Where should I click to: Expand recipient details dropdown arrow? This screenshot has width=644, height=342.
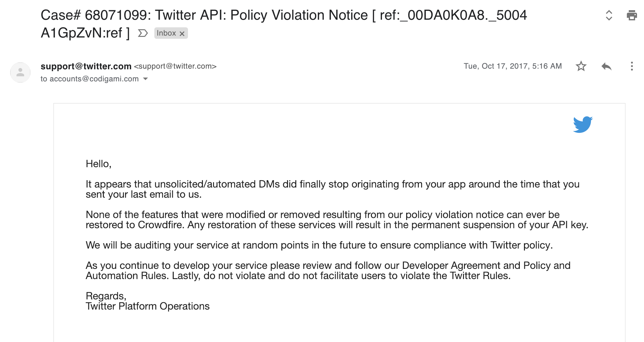pos(145,79)
